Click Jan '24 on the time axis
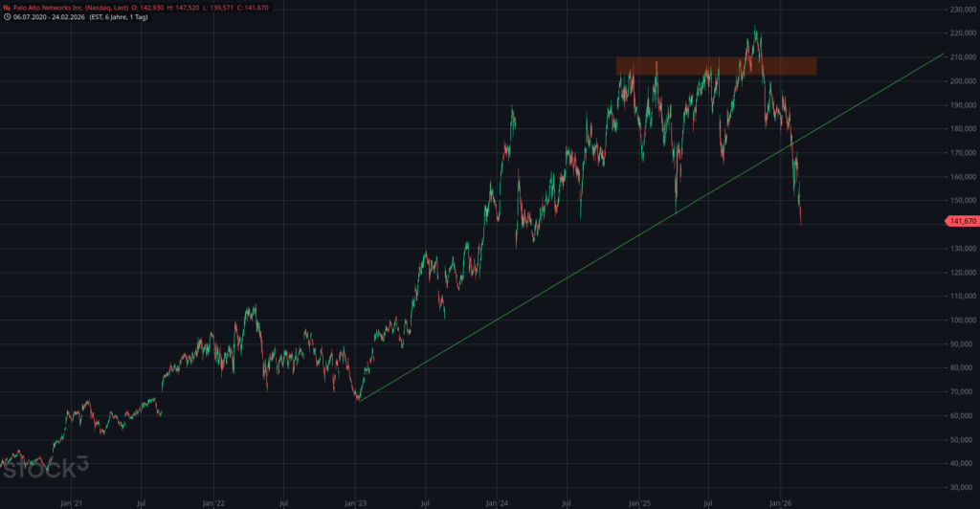This screenshot has height=509, width=980. point(497,501)
